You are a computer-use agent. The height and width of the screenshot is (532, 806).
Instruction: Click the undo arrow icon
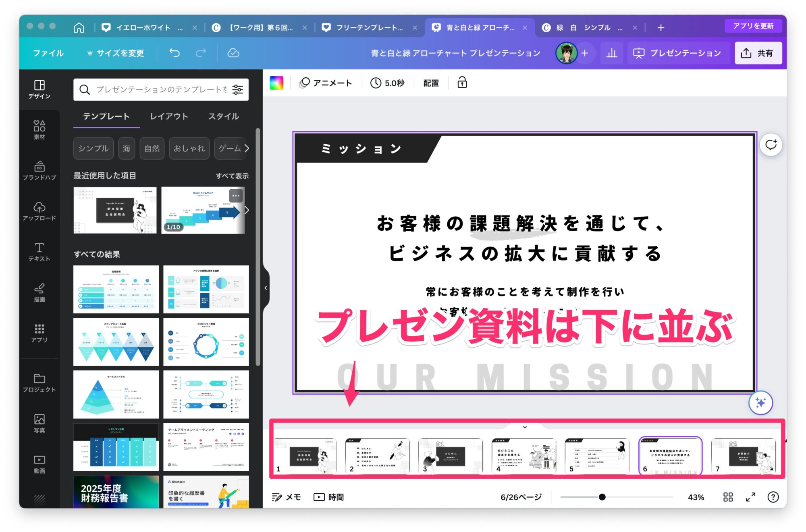coord(174,53)
